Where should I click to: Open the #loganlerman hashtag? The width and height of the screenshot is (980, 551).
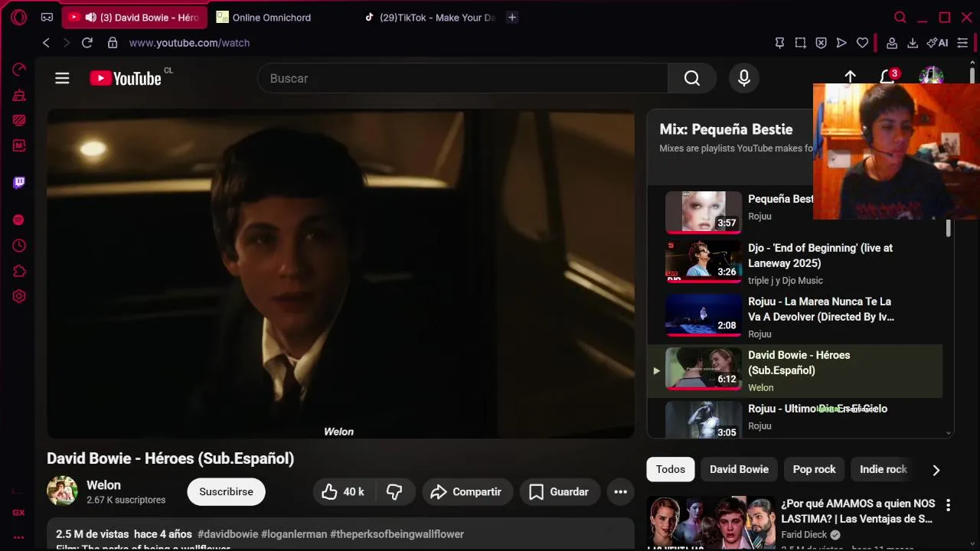tap(294, 534)
